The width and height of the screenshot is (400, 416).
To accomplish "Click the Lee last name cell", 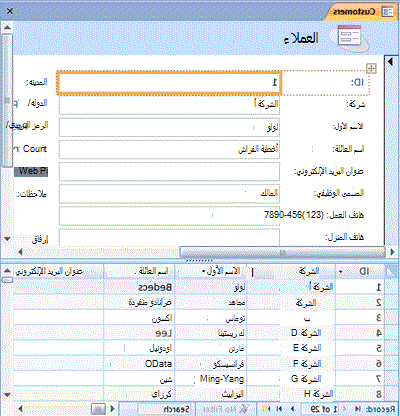I will (139, 333).
